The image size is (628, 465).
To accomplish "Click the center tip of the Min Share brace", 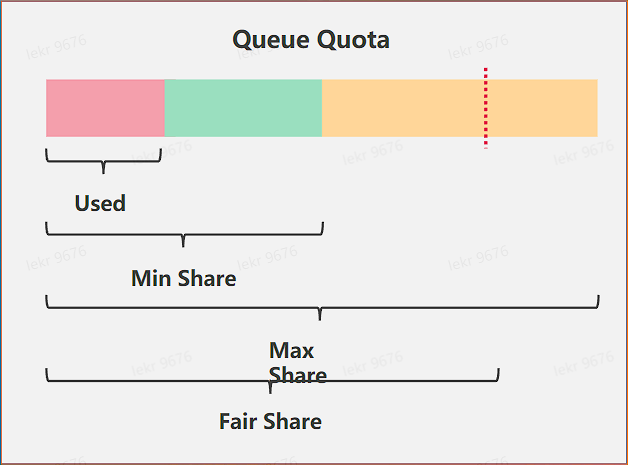I will [183, 243].
